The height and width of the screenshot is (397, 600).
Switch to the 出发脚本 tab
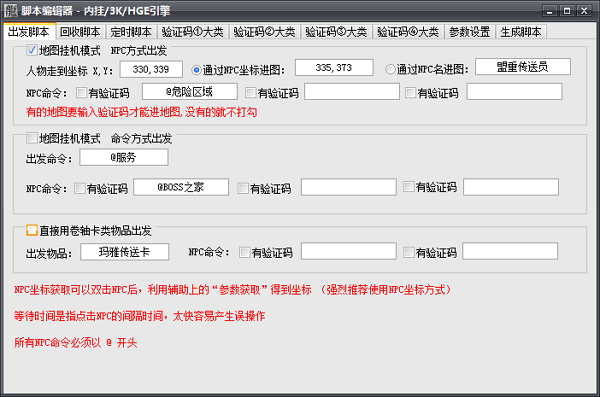pyautogui.click(x=30, y=31)
